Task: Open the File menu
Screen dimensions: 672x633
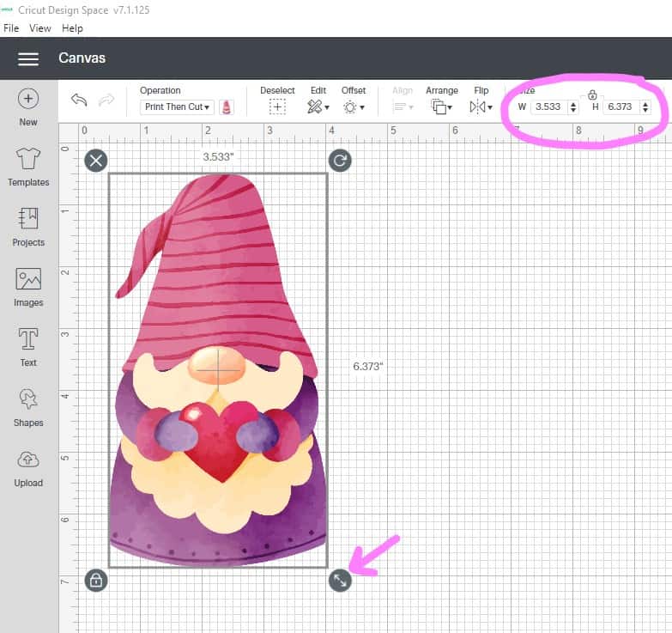Action: coord(11,28)
